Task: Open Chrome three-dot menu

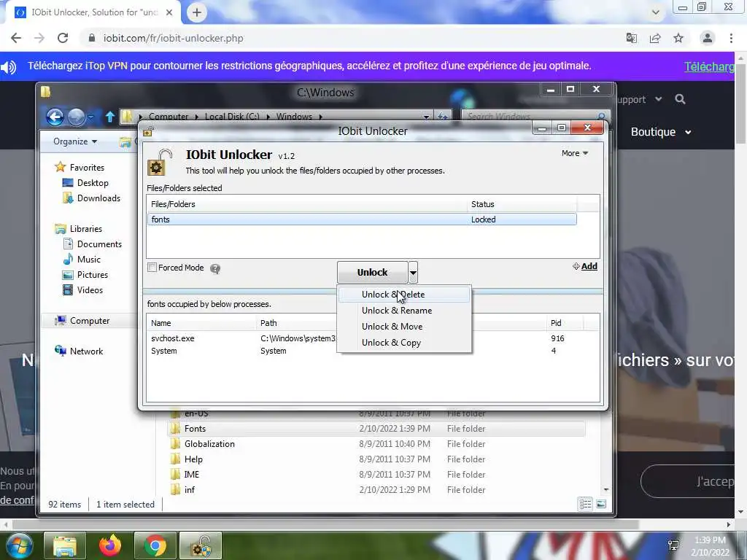Action: [x=731, y=38]
